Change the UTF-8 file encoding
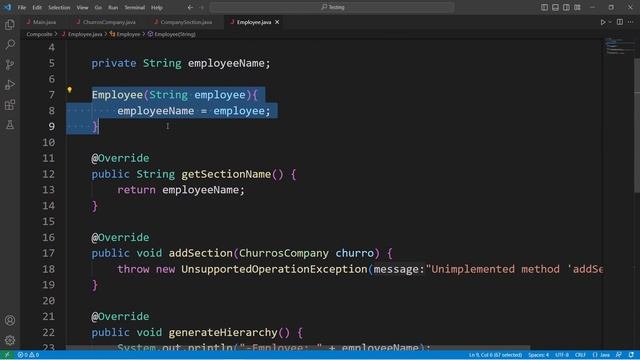Screen dimensions: 640x360 point(562,355)
